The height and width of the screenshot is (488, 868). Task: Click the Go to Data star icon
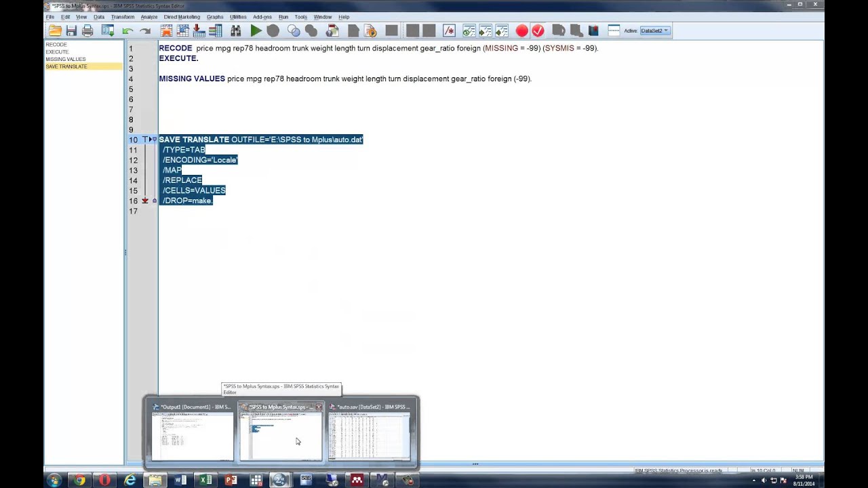coord(166,30)
